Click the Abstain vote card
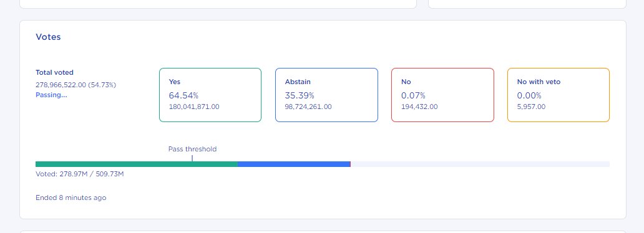Image resolution: width=644 pixels, height=233 pixels. coord(326,95)
